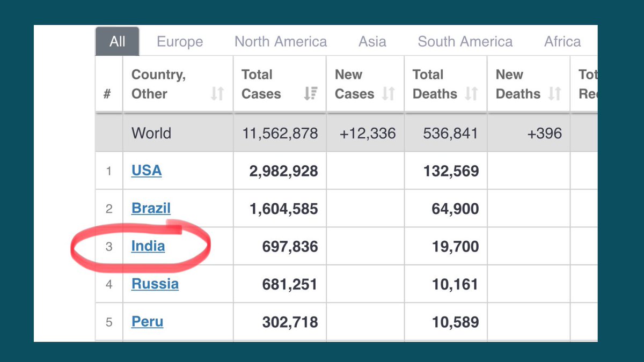Select Russia total cases 681,251
This screenshot has width=644, height=362.
[290, 284]
